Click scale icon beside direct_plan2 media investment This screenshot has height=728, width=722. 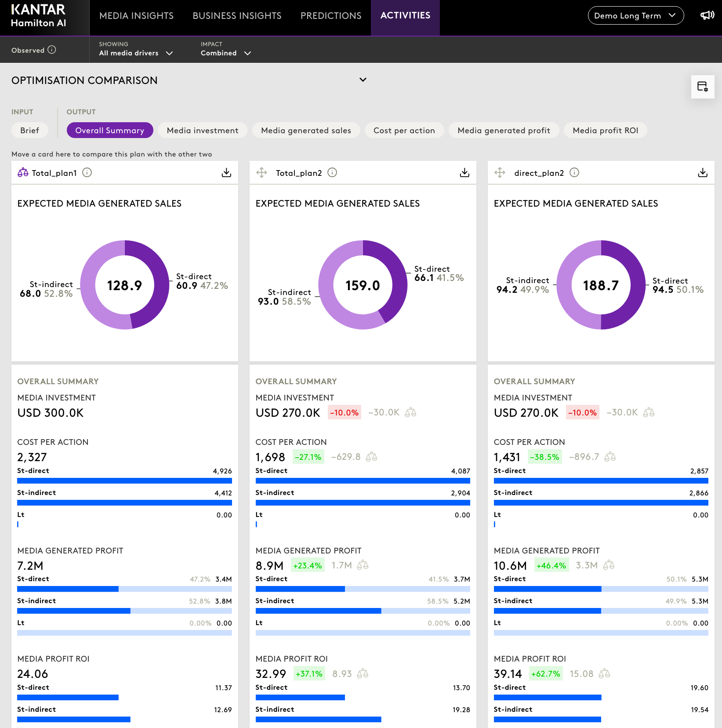click(649, 412)
